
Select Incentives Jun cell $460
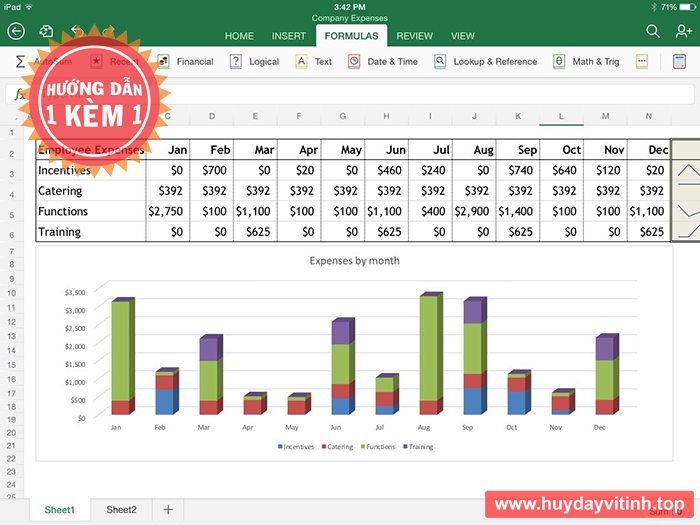click(x=387, y=170)
